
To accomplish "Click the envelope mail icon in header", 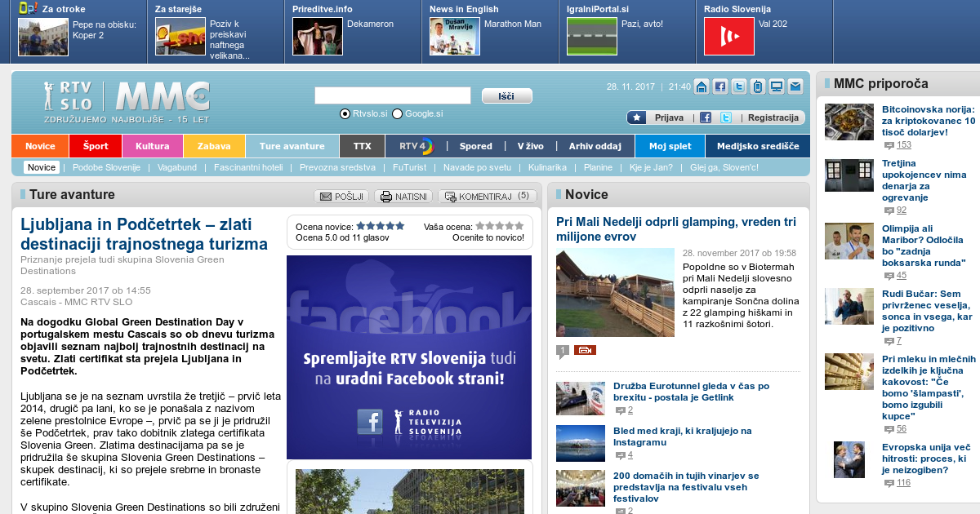I will (x=795, y=86).
